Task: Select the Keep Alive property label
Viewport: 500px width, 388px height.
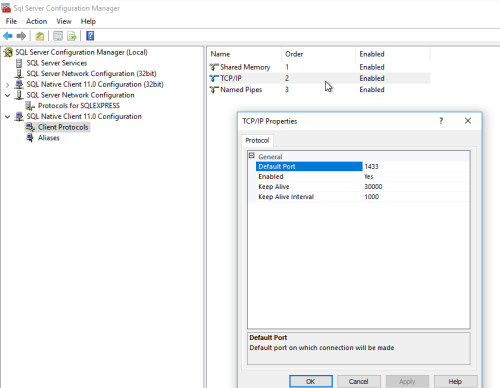Action: pos(274,187)
